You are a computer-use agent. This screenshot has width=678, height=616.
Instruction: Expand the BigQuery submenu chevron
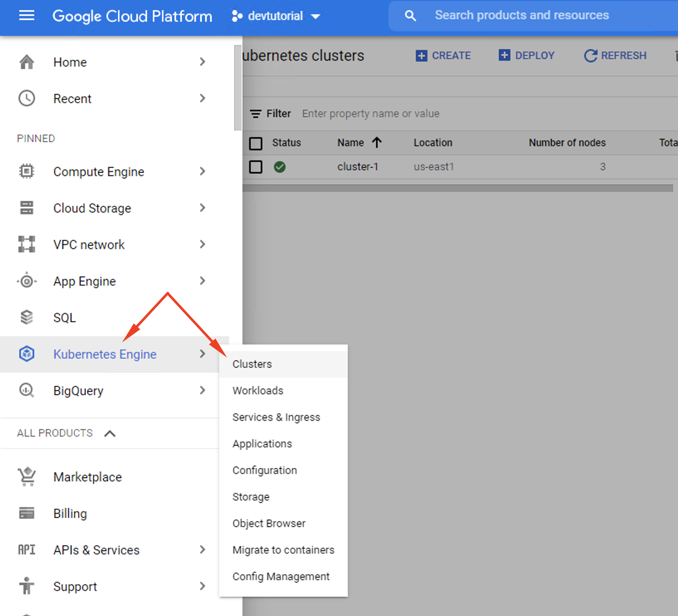click(x=202, y=391)
